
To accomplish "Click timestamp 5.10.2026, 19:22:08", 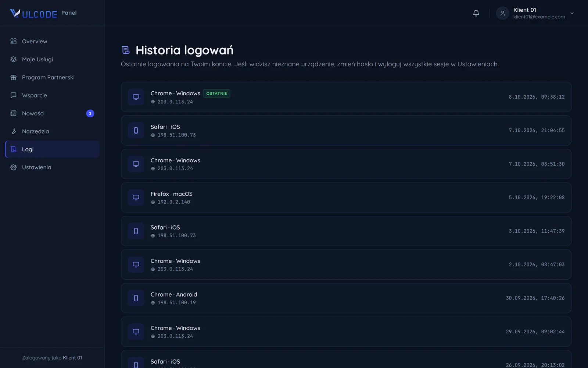I will coord(537,198).
